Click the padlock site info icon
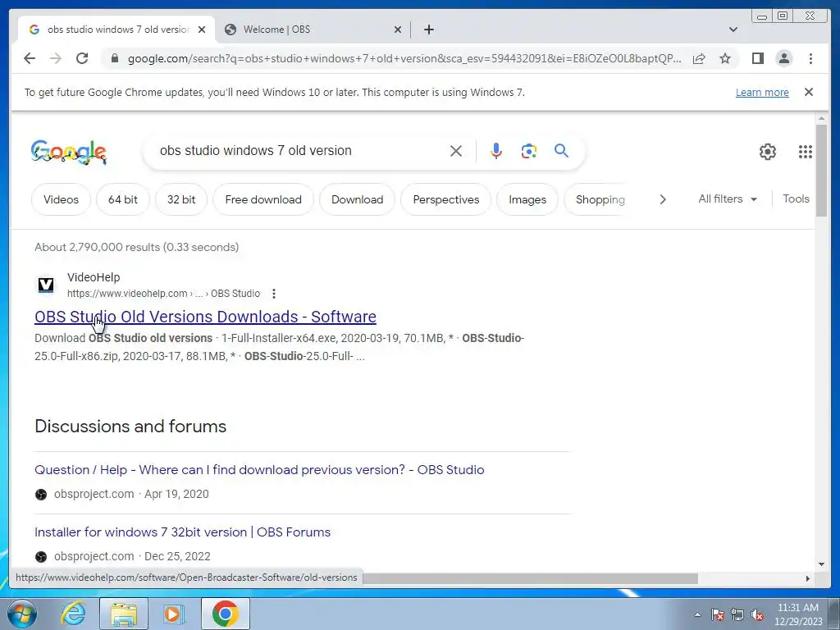The width and height of the screenshot is (840, 630). tap(114, 58)
